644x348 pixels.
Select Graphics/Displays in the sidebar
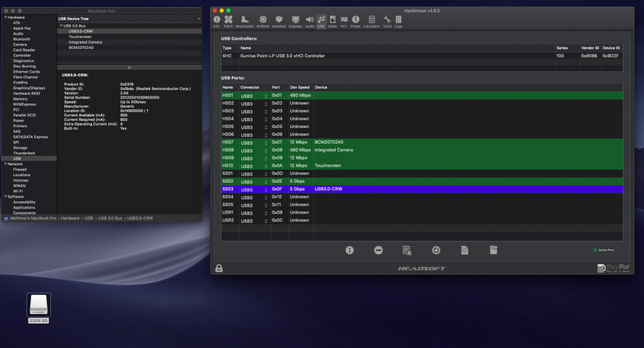click(29, 88)
